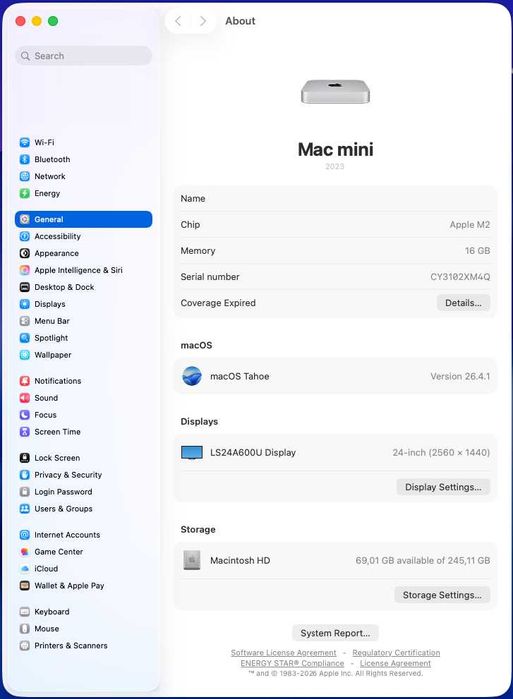
Task: Click 69,01 GB available of 245,11 GB
Action: click(423, 560)
